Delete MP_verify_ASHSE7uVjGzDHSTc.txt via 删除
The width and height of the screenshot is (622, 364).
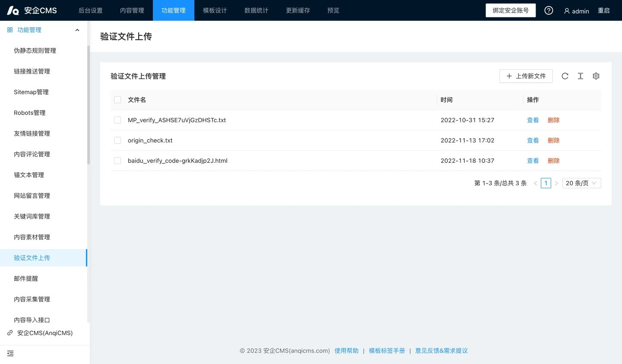click(x=554, y=120)
